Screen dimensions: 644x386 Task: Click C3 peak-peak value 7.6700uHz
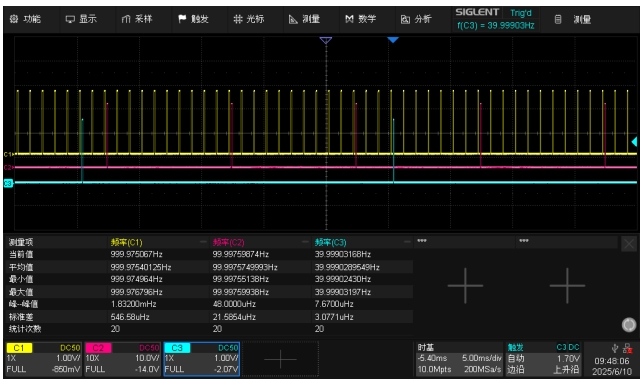click(x=334, y=304)
